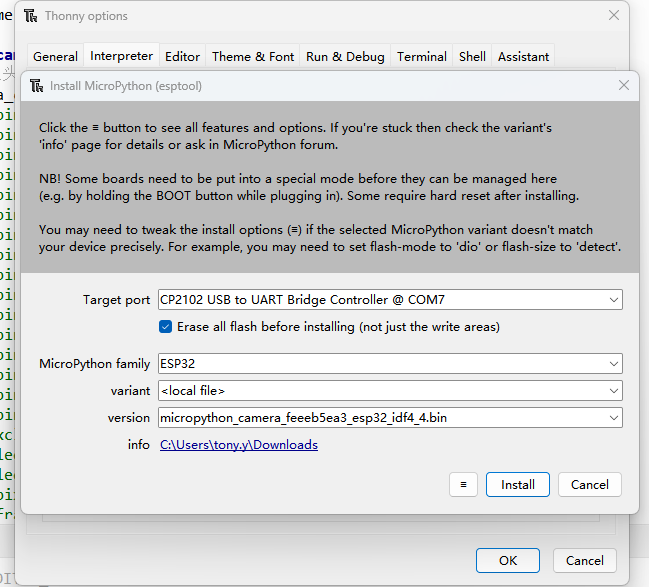The image size is (649, 587).
Task: Switch to the Run & Debug tab
Action: 345,56
